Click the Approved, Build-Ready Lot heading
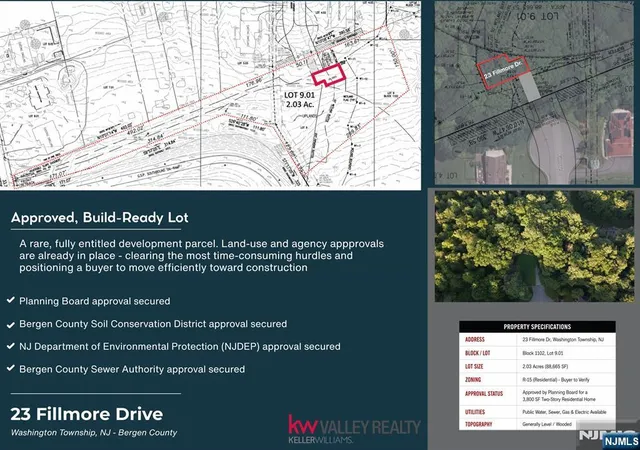 point(100,218)
